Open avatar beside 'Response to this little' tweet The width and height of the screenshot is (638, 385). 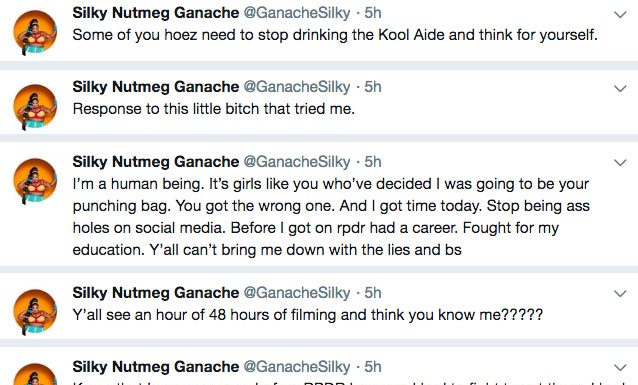35,107
